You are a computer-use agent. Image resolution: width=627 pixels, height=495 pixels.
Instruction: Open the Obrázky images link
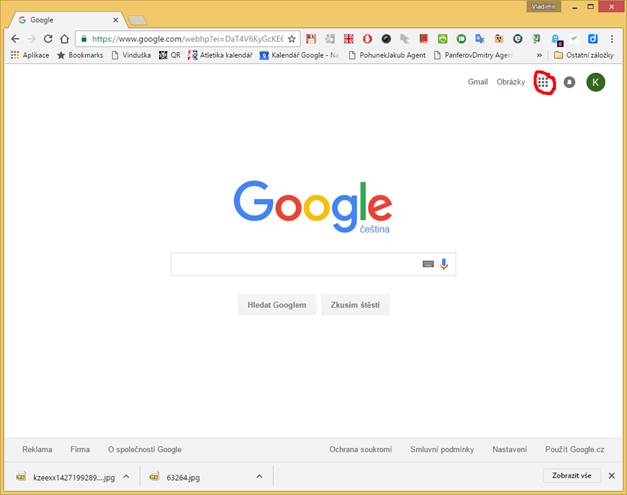click(511, 82)
